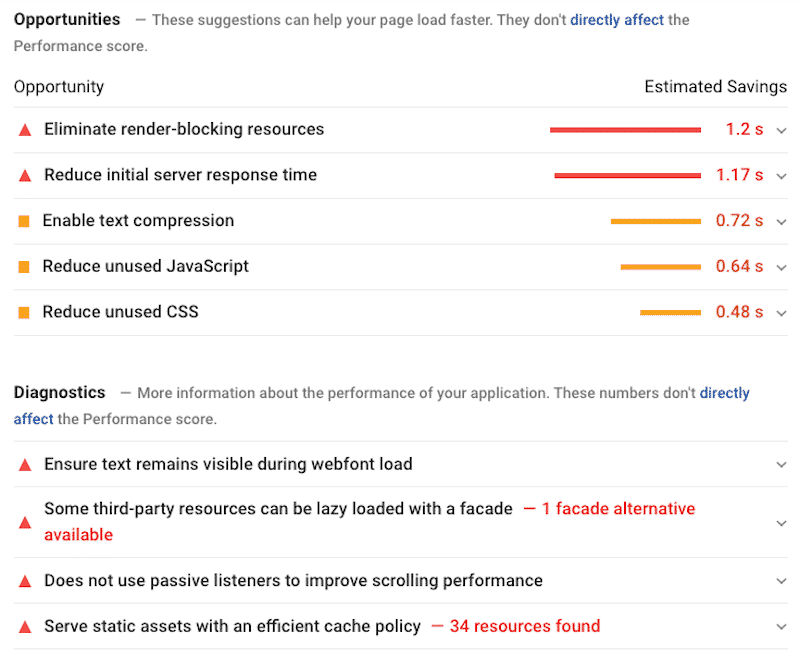Image resolution: width=800 pixels, height=657 pixels.
Task: Click orange square beside Reduce unused JavaScript
Action: pos(24,267)
